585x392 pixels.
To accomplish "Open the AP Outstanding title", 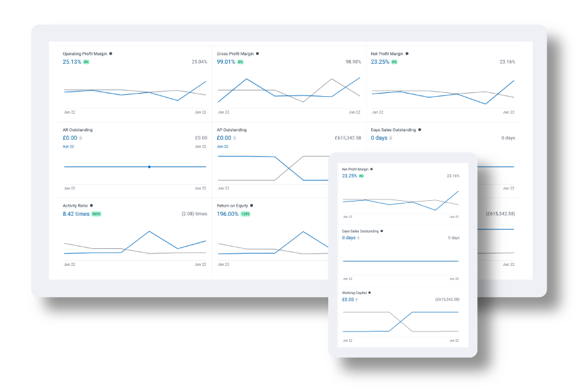I will (231, 130).
